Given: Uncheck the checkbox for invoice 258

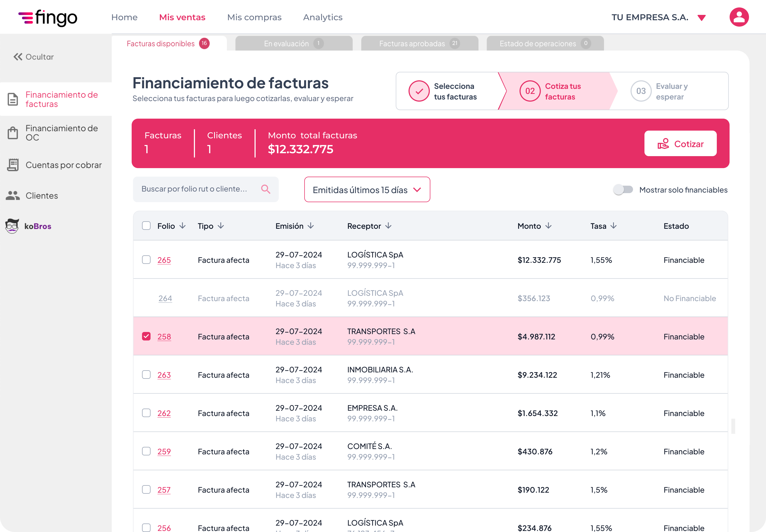Looking at the screenshot, I should pos(146,336).
